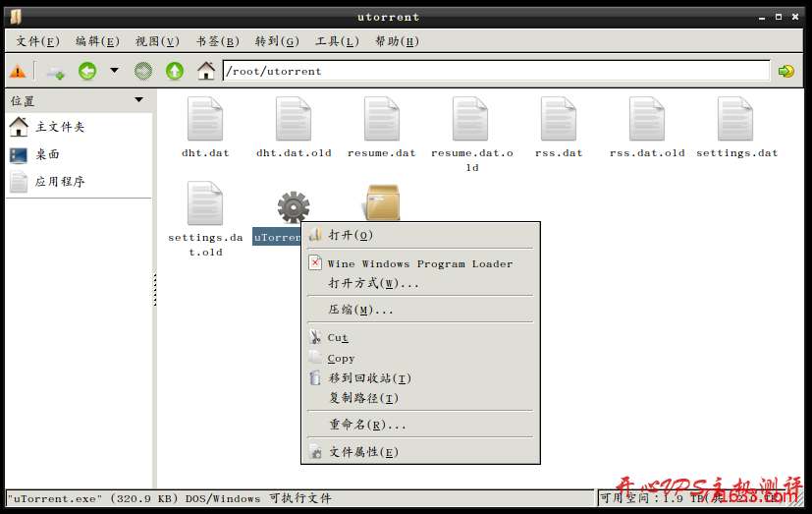Image resolution: width=812 pixels, height=514 pixels.
Task: Go to home folder toolbar icon
Action: (206, 71)
